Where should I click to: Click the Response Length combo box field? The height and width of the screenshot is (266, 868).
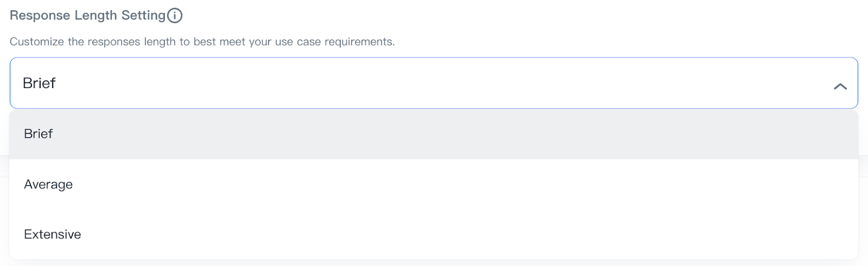(x=423, y=83)
